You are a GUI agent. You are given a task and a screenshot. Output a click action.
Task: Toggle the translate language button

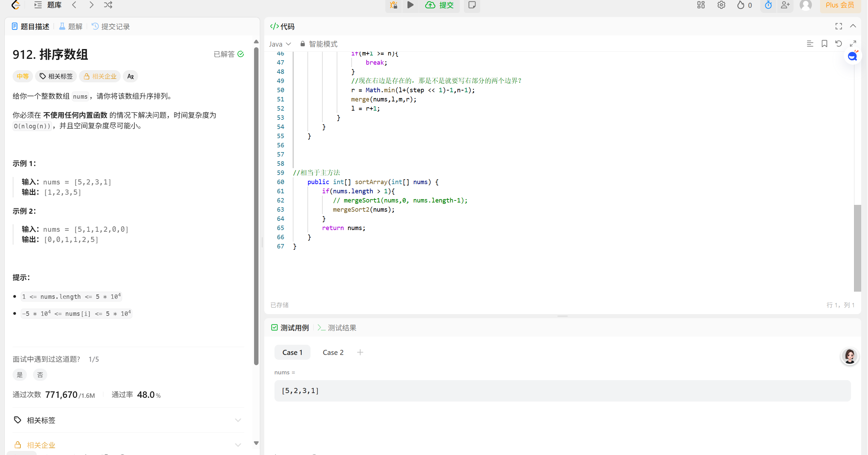coord(131,76)
